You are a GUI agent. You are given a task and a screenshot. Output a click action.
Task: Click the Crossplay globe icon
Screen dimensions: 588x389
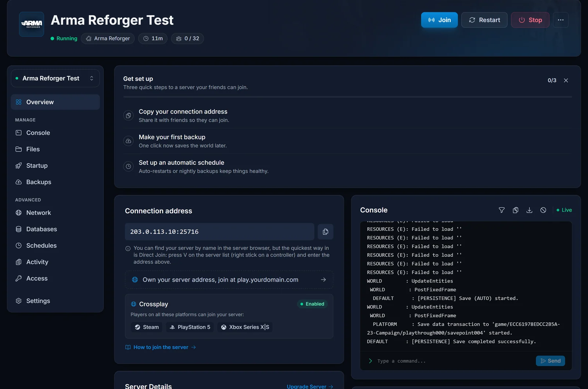pyautogui.click(x=134, y=304)
